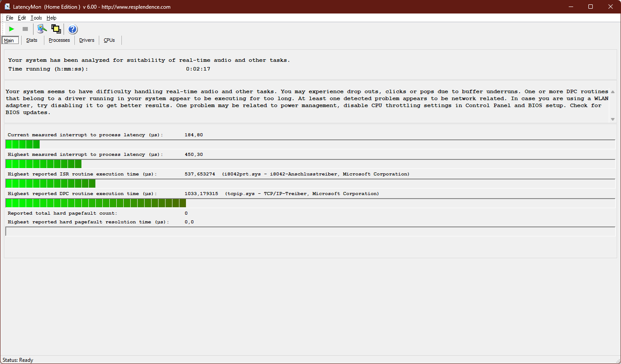
Task: Open the Help menu
Action: coord(51,18)
